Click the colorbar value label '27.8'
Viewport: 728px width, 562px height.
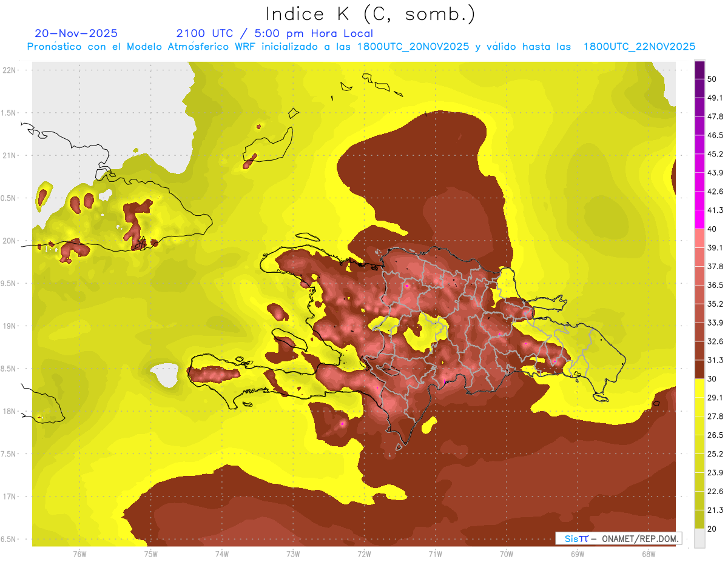coord(715,416)
